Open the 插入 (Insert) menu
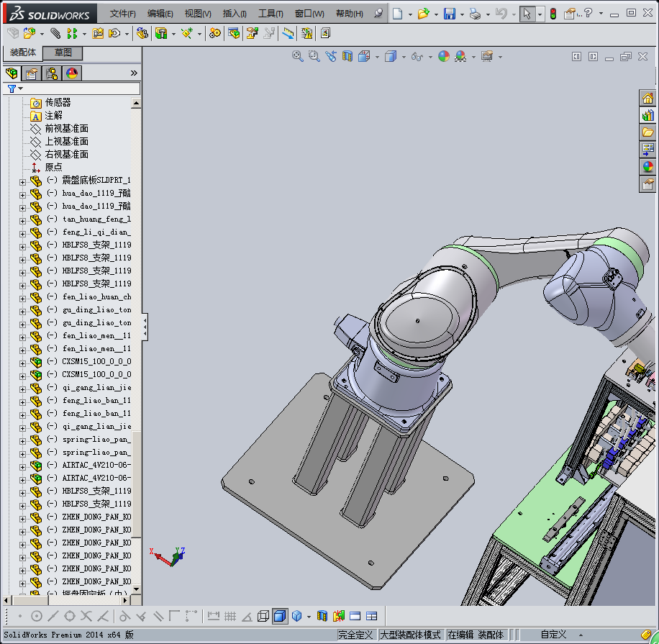This screenshot has height=644, width=659. (x=235, y=14)
